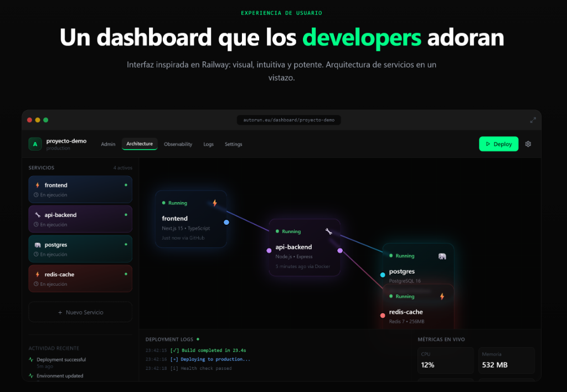Open the Admin tab
Image resolution: width=567 pixels, height=392 pixels.
(108, 144)
